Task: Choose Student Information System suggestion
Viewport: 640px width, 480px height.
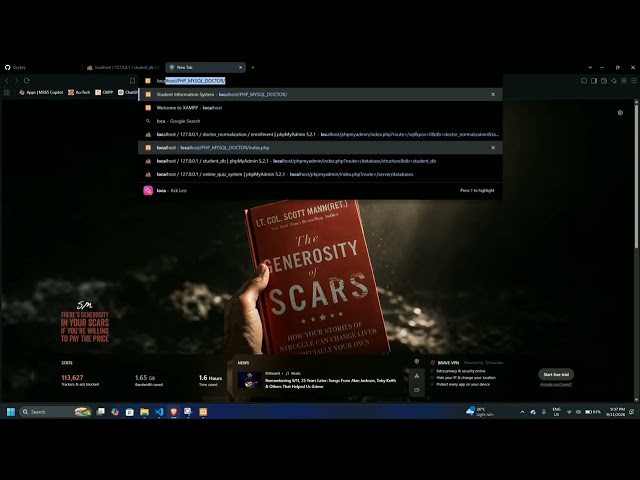Action: pos(320,94)
